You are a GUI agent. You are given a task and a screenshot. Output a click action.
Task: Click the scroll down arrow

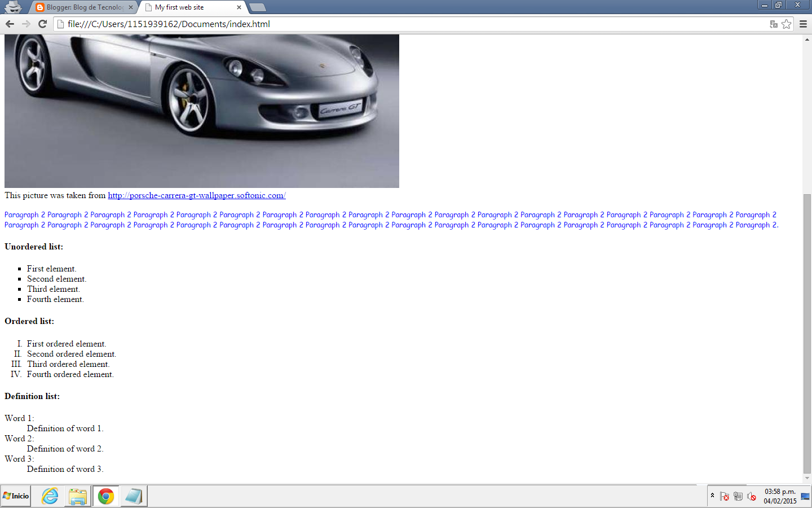pos(807,478)
